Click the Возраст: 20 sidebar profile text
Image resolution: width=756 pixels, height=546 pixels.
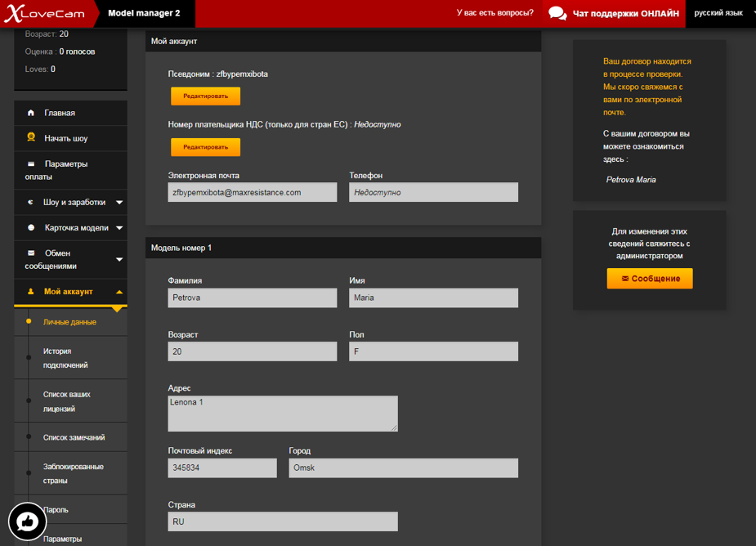pos(47,34)
